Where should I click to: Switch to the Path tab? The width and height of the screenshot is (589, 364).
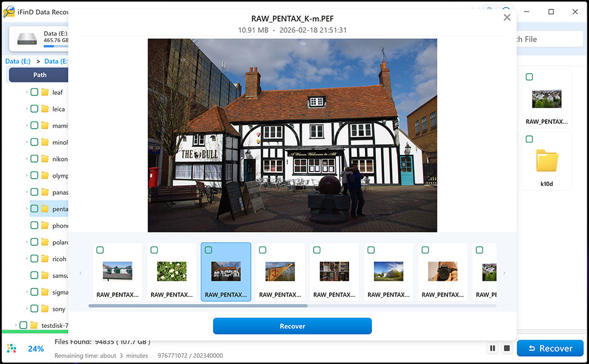tap(39, 75)
